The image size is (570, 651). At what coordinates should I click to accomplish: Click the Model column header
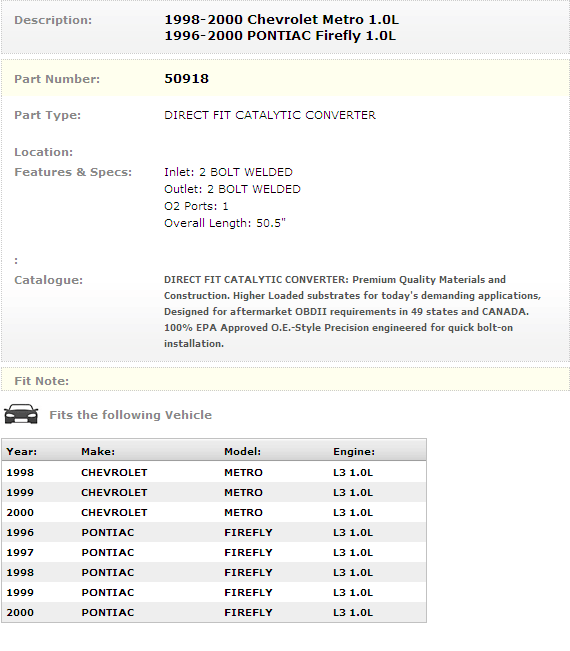pyautogui.click(x=242, y=451)
